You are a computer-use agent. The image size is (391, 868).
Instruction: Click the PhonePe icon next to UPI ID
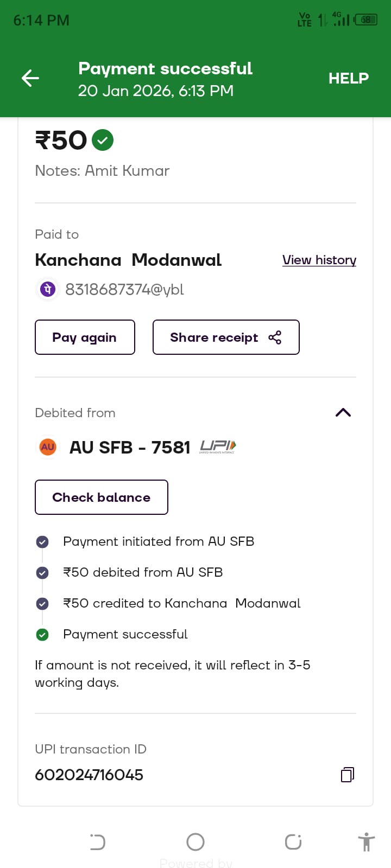click(48, 289)
